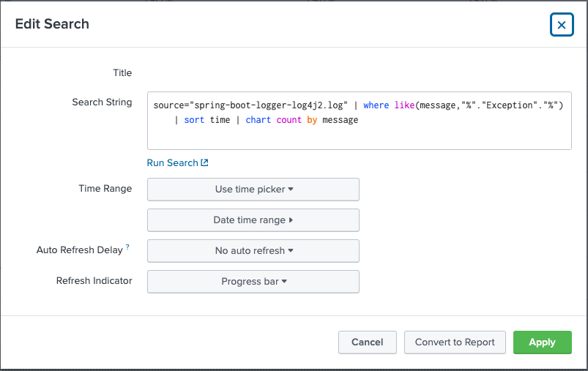
Task: Click the Refresh Indicator label
Action: tap(94, 280)
